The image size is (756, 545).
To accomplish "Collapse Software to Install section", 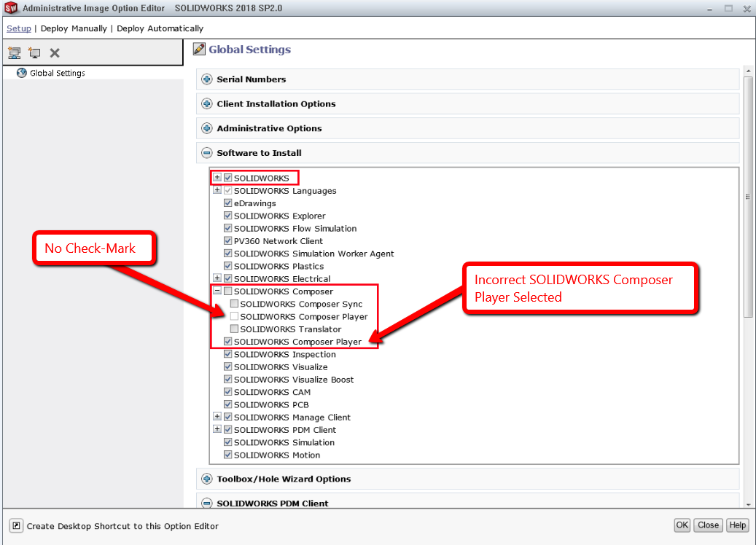I will 207,153.
